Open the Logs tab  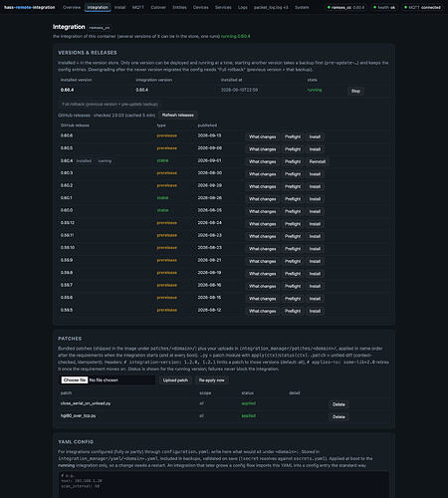coord(243,7)
